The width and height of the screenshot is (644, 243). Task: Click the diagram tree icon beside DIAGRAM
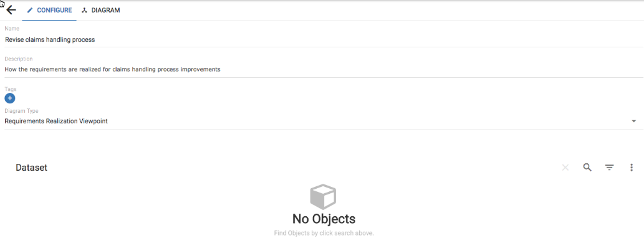(x=84, y=10)
